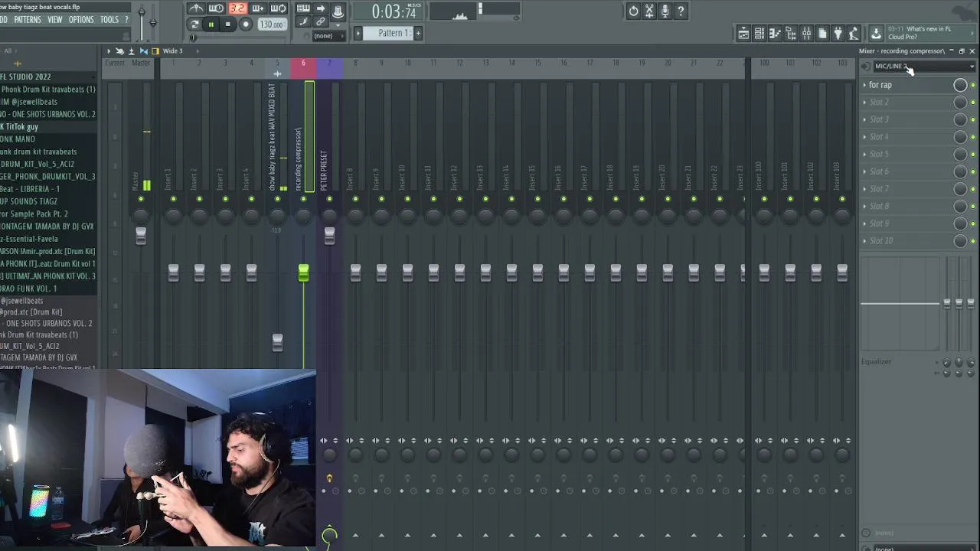Screen dimensions: 980x551
Task: Open the TOOLS menu
Action: (109, 20)
